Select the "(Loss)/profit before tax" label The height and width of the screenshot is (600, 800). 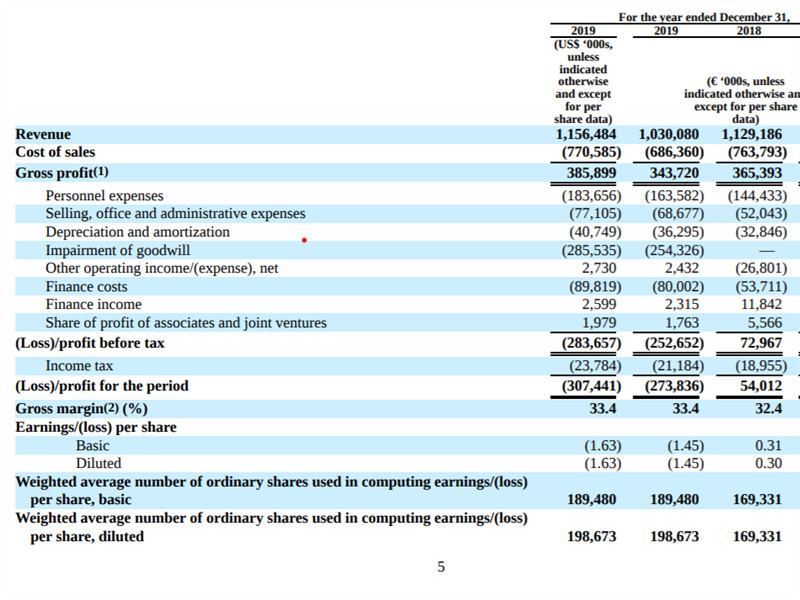click(x=90, y=343)
